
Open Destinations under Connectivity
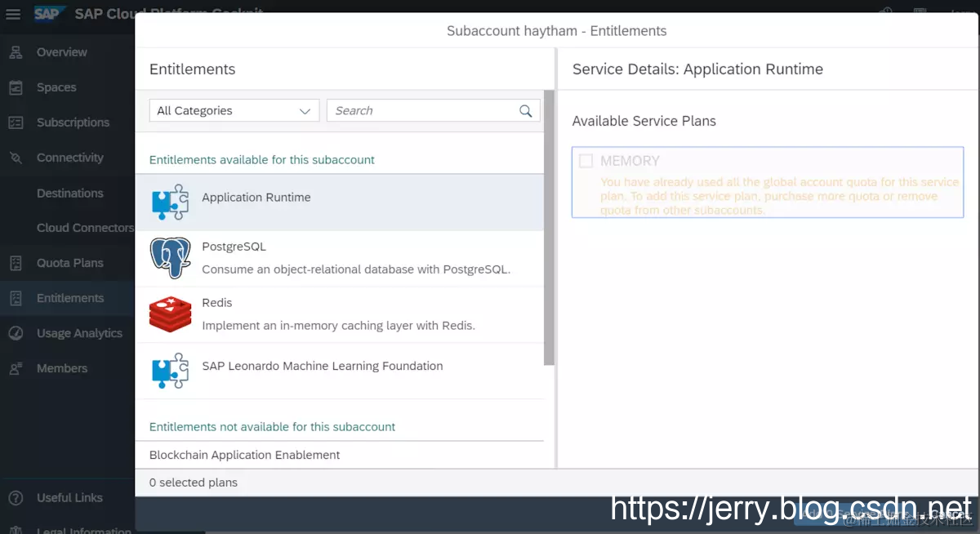[70, 194]
